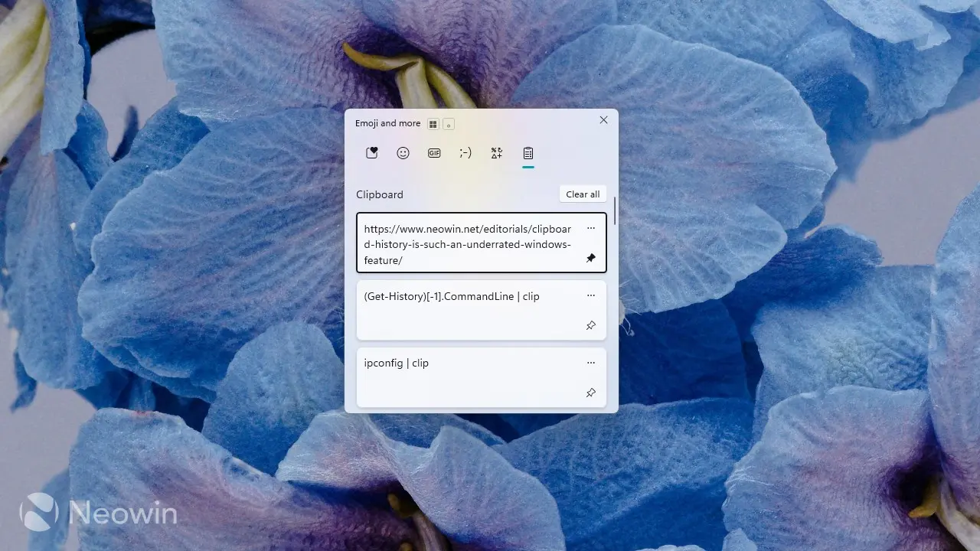Viewport: 980px width, 551px height.
Task: Paste the Get-History CommandLine clip entry
Action: (x=482, y=310)
